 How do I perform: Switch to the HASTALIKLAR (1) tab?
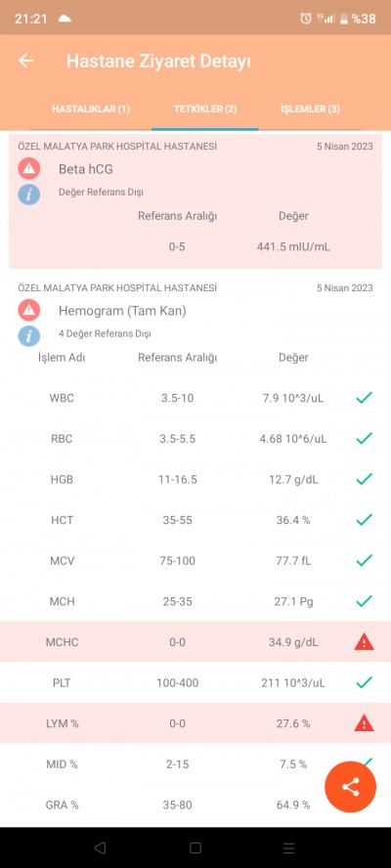91,108
